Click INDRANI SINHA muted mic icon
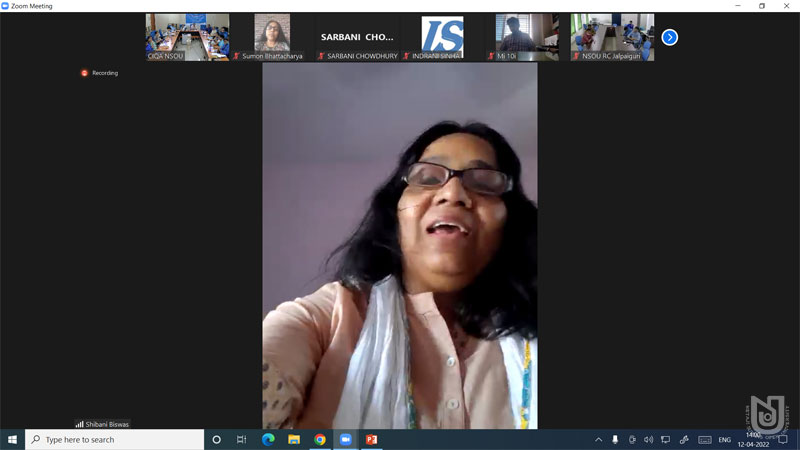This screenshot has width=800, height=450. [x=406, y=56]
